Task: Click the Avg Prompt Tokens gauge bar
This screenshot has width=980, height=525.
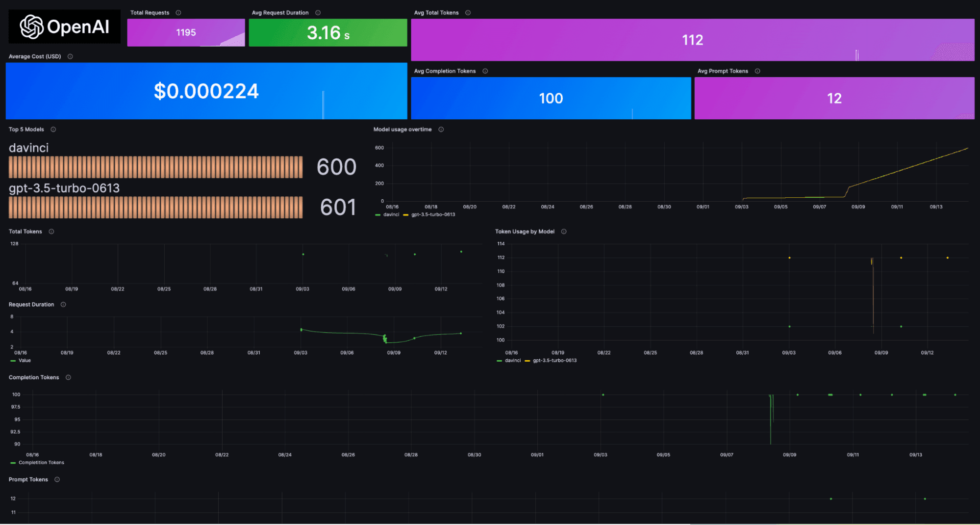Action: [834, 98]
